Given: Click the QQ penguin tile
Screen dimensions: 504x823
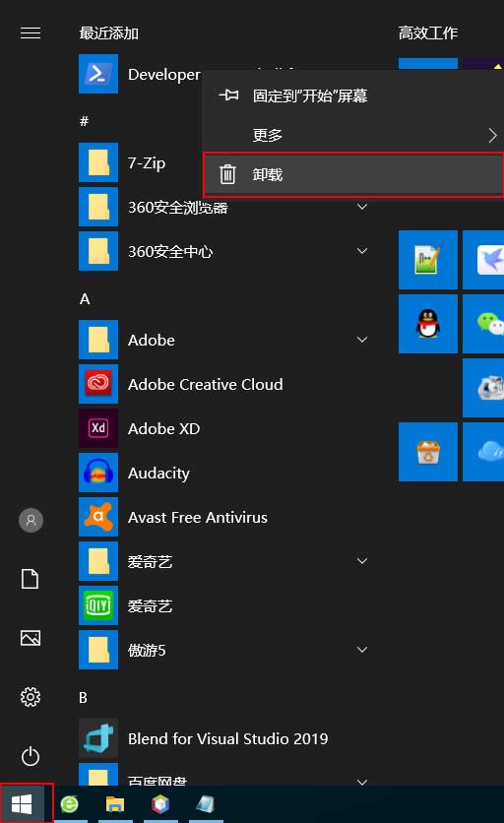Looking at the screenshot, I should [428, 323].
